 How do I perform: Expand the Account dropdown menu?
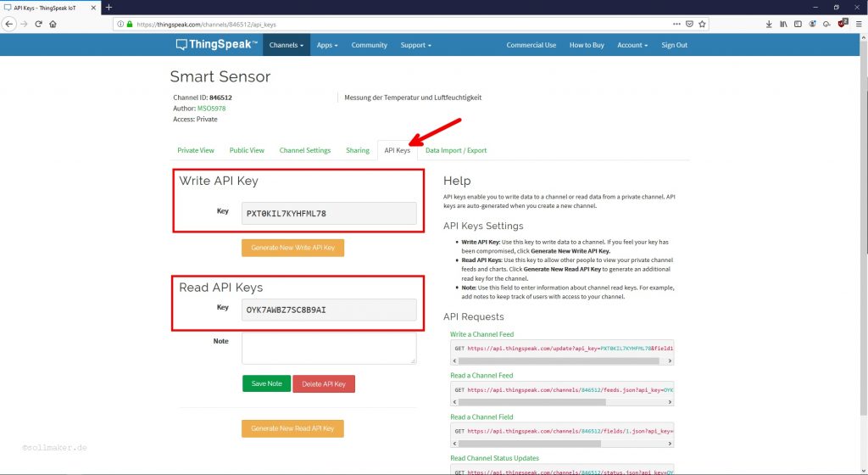[x=632, y=45]
